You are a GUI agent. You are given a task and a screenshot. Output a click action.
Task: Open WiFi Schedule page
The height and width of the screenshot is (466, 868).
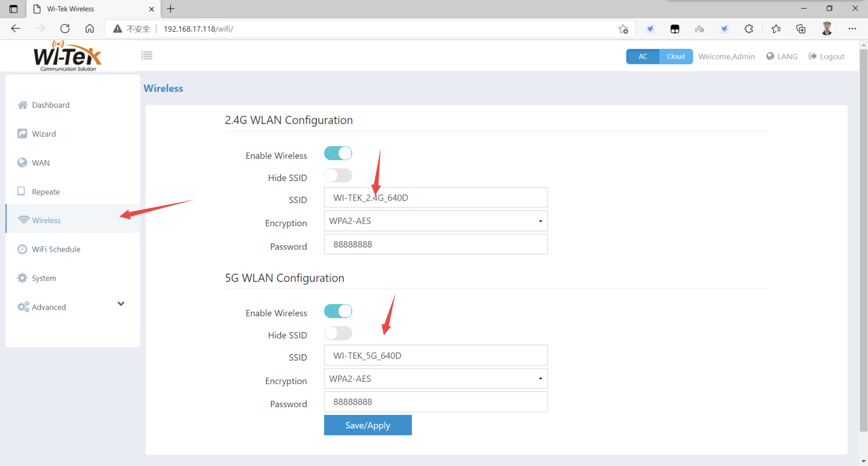tap(56, 249)
